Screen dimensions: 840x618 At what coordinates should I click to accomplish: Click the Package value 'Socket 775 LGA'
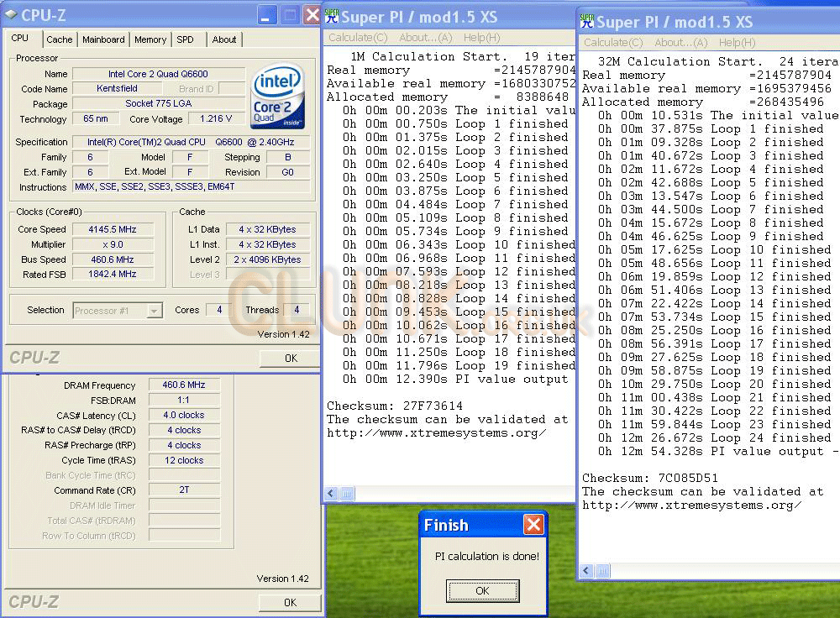click(159, 103)
